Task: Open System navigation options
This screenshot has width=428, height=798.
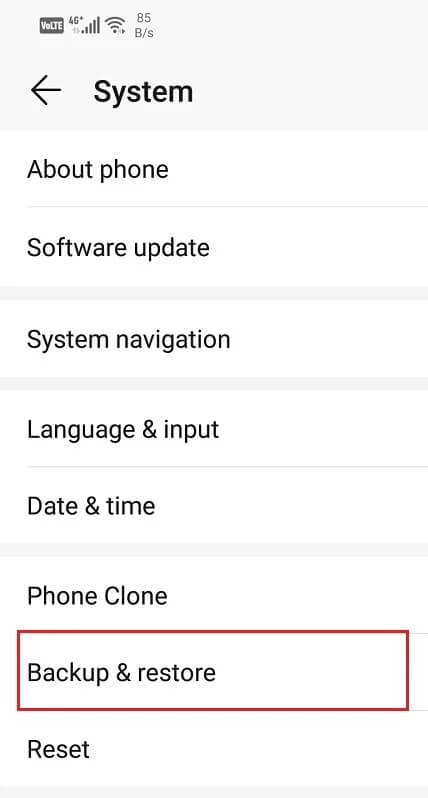Action: coord(214,339)
